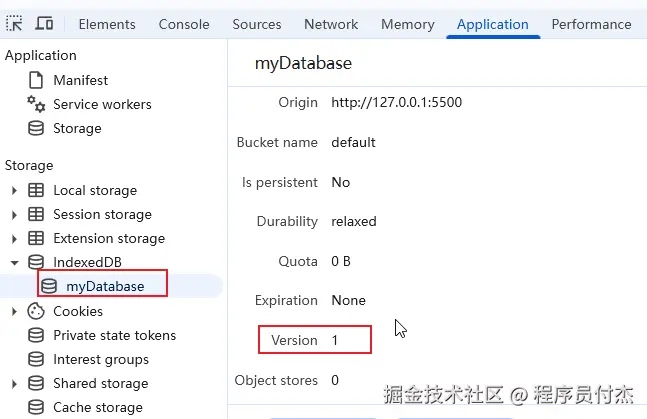Click the inspect element picker icon

point(15,23)
